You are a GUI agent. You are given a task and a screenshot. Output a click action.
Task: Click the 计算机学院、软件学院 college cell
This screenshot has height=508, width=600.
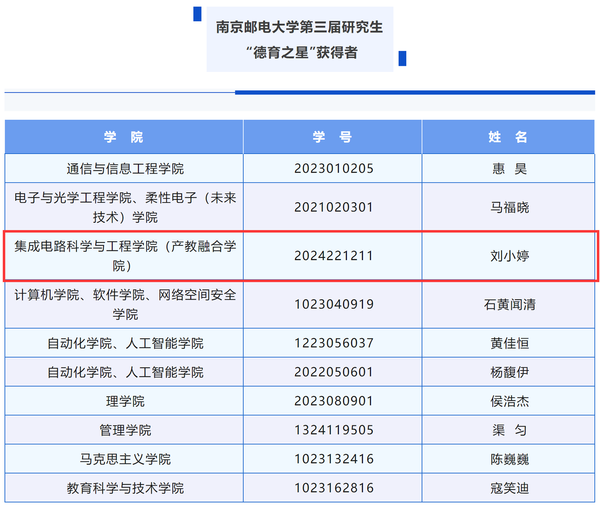(125, 304)
